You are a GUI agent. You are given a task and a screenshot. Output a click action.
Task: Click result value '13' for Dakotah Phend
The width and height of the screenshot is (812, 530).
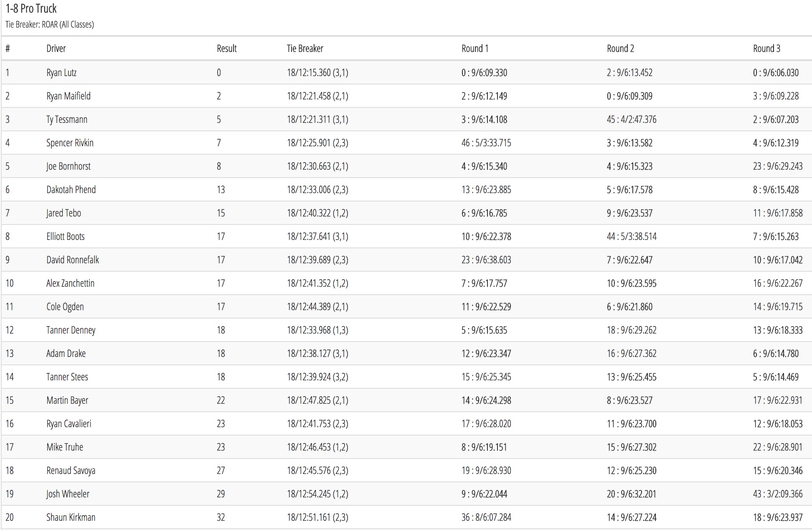point(221,190)
